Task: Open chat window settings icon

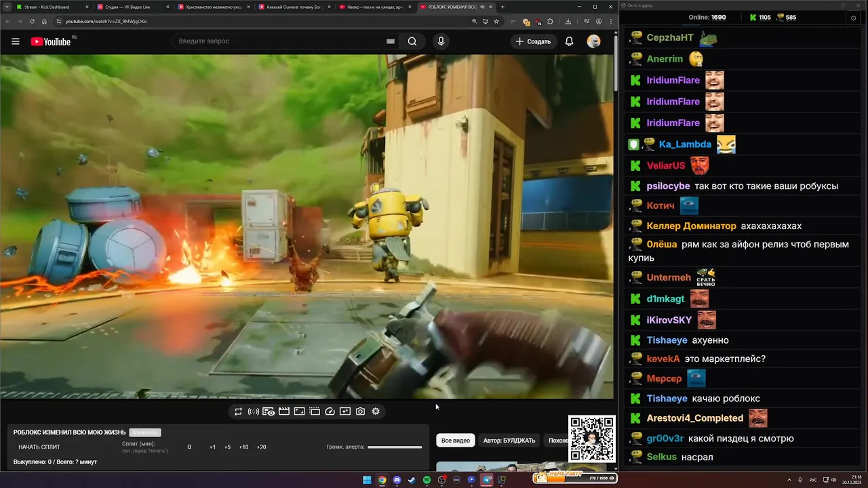Action: [853, 18]
